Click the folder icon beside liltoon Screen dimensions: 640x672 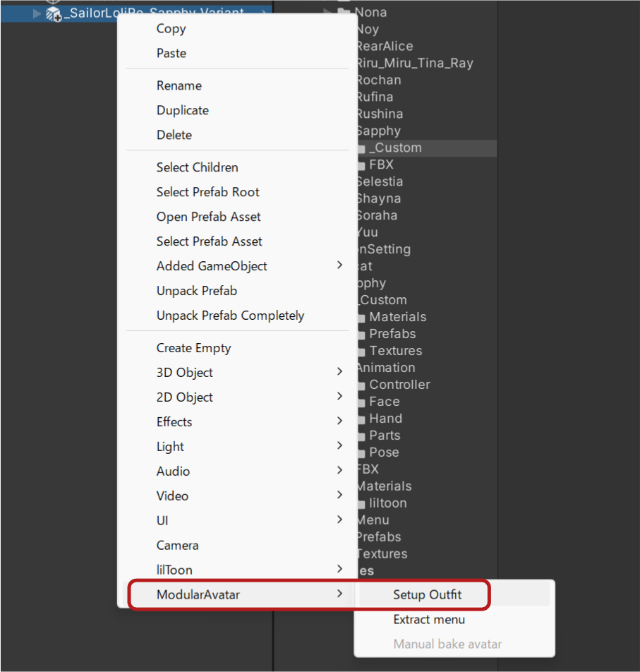point(361,503)
